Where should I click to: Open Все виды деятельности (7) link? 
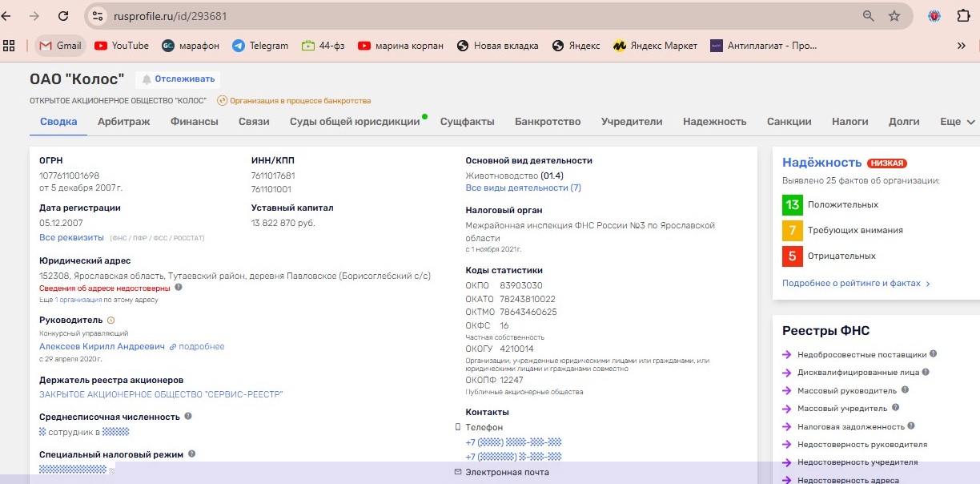524,188
